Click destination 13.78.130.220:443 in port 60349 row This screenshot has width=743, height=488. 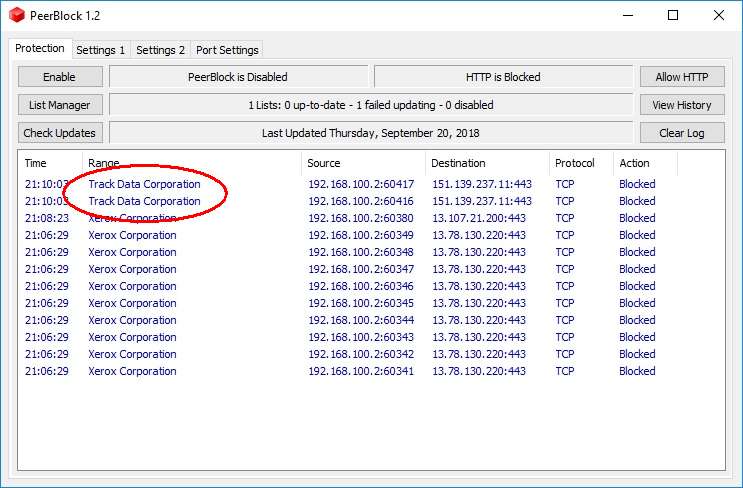[x=479, y=235]
